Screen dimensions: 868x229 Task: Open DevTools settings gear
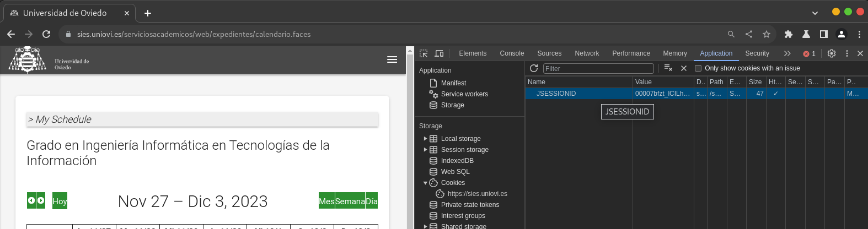coord(832,53)
